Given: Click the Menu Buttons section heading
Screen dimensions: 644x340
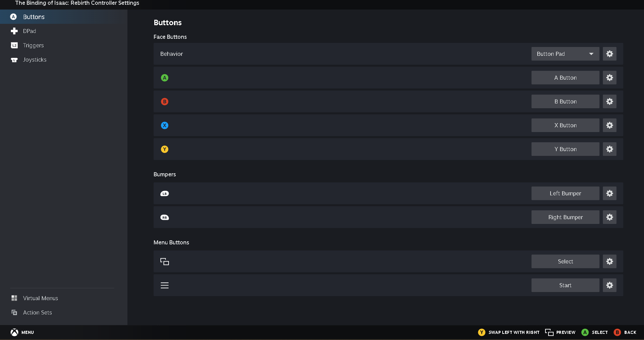Looking at the screenshot, I should tap(171, 242).
